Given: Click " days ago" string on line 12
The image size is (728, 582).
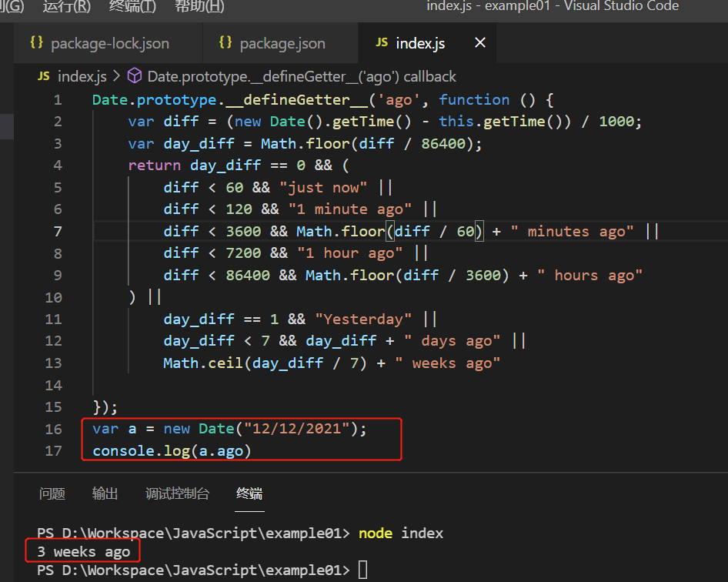Looking at the screenshot, I should (x=452, y=341).
